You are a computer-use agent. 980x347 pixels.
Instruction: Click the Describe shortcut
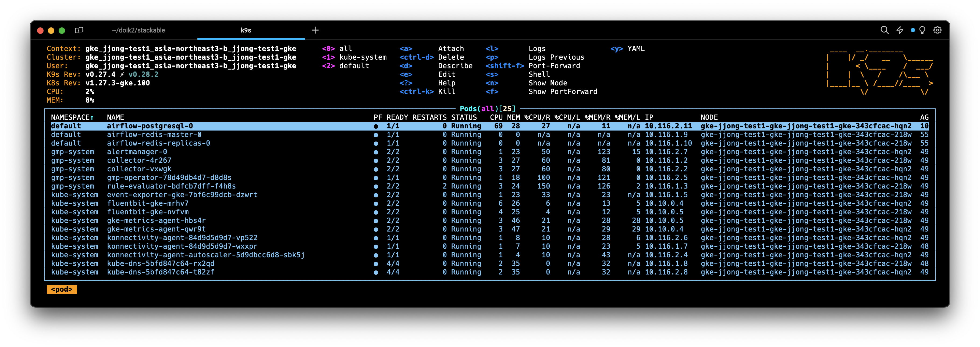tap(455, 66)
